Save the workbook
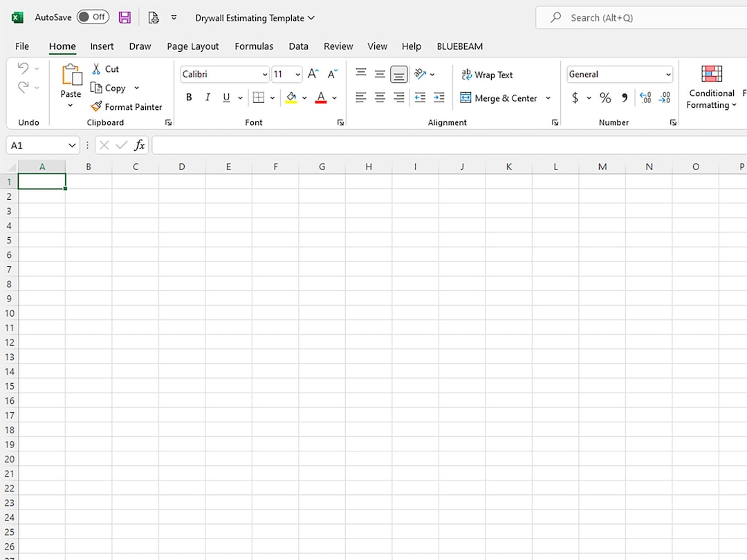This screenshot has width=747, height=560. tap(124, 17)
